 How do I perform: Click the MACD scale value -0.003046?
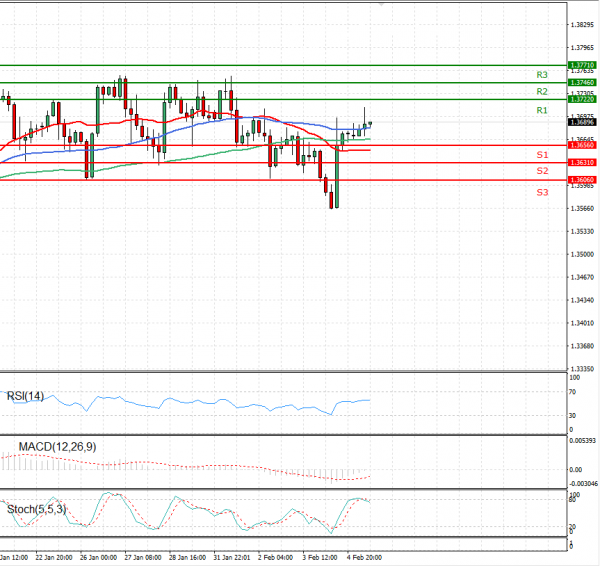(583, 484)
